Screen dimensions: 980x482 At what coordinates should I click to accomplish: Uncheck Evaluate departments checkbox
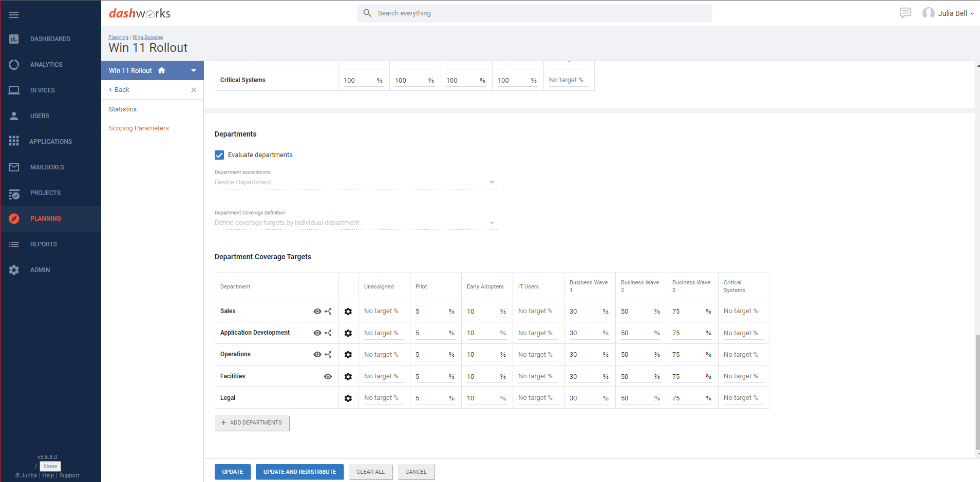point(219,155)
